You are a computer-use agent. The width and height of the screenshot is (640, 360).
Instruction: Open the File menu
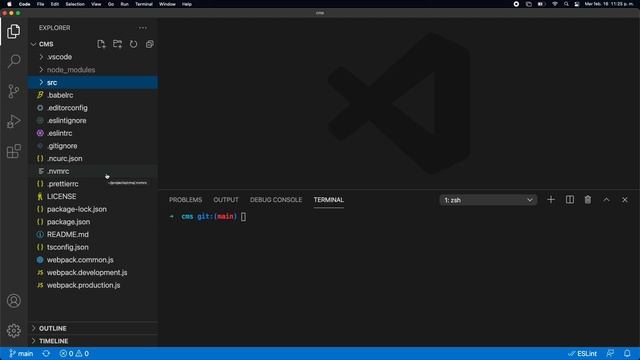pyautogui.click(x=40, y=4)
